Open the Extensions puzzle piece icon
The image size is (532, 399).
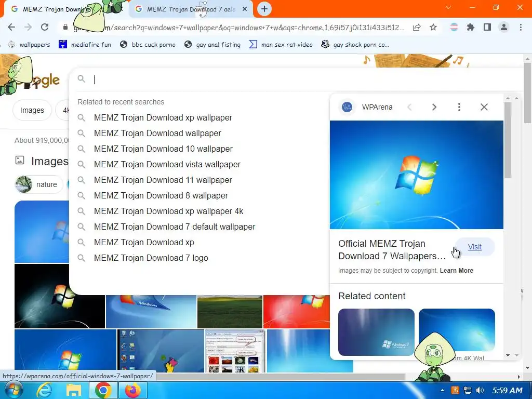click(471, 27)
